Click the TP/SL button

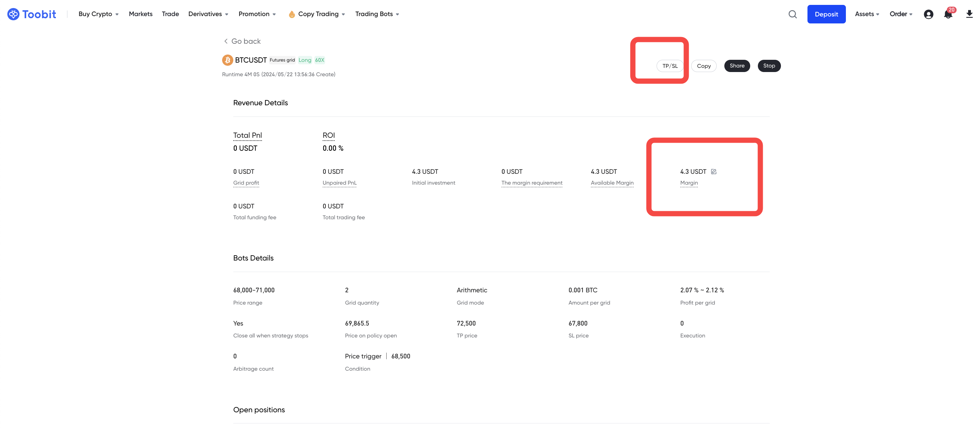pyautogui.click(x=670, y=66)
